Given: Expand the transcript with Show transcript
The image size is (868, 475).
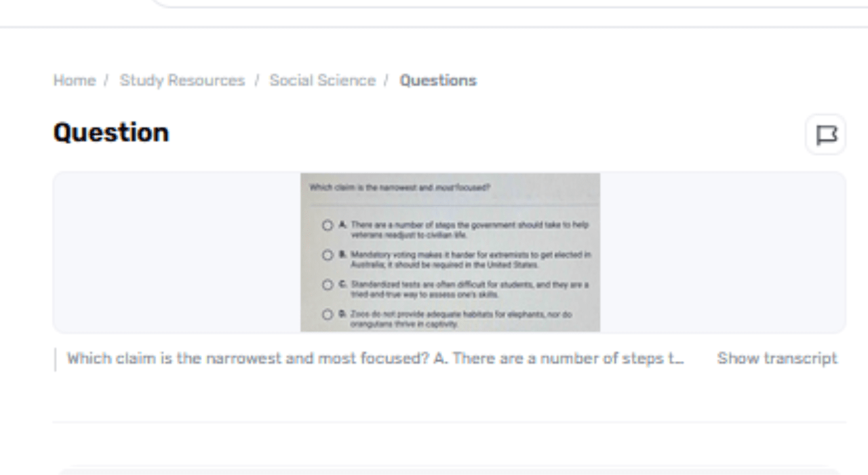Looking at the screenshot, I should coord(777,358).
